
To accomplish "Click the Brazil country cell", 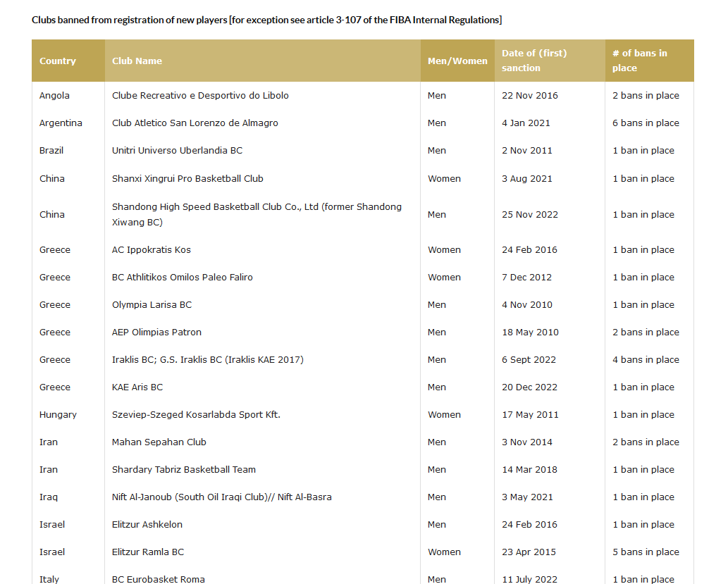I will (x=51, y=151).
